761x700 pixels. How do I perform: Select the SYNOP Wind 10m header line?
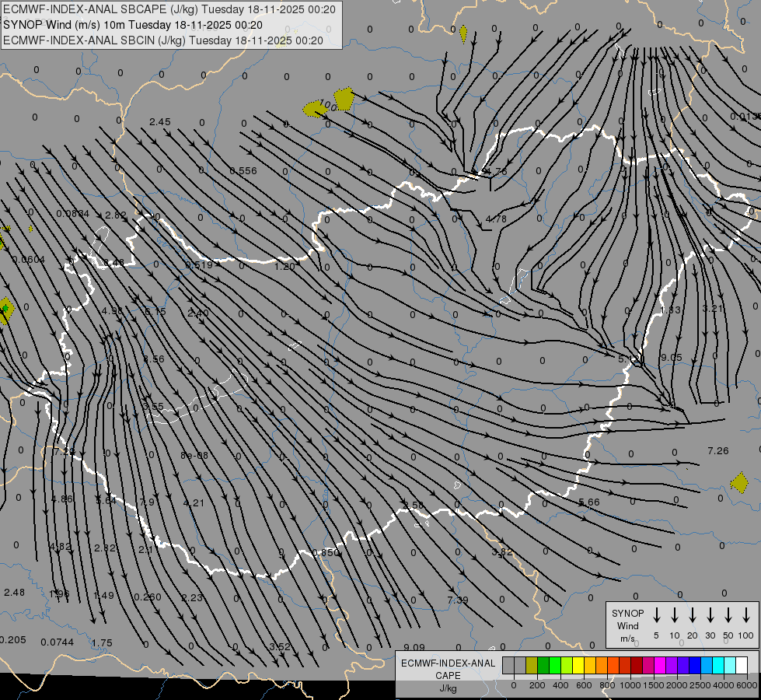(x=132, y=25)
